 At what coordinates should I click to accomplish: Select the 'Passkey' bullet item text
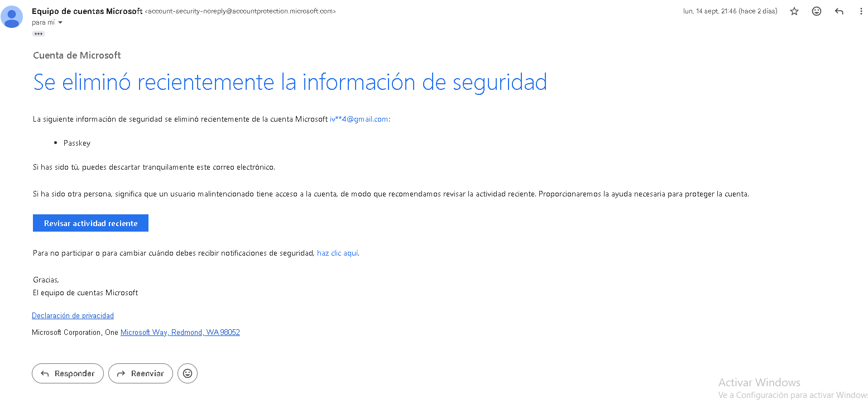77,143
